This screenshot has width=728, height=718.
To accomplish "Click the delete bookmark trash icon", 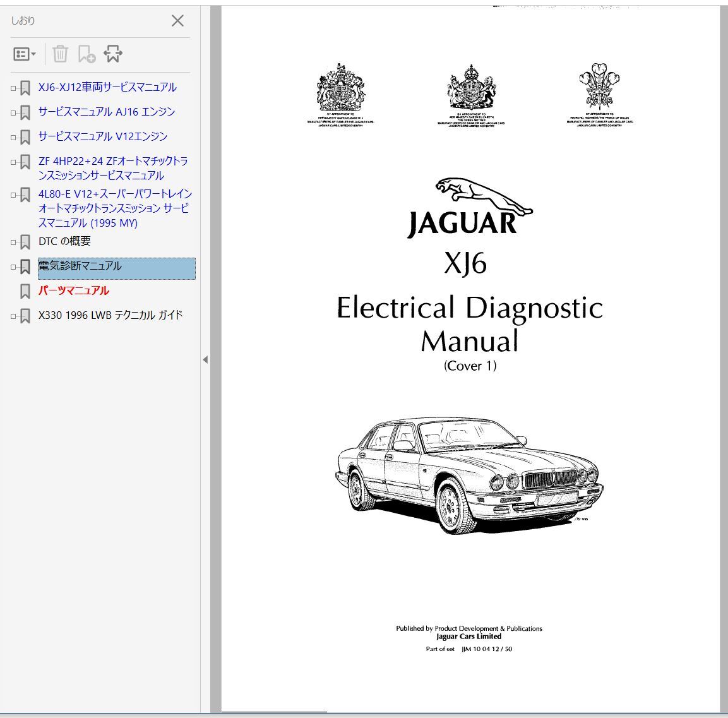I will (x=60, y=54).
